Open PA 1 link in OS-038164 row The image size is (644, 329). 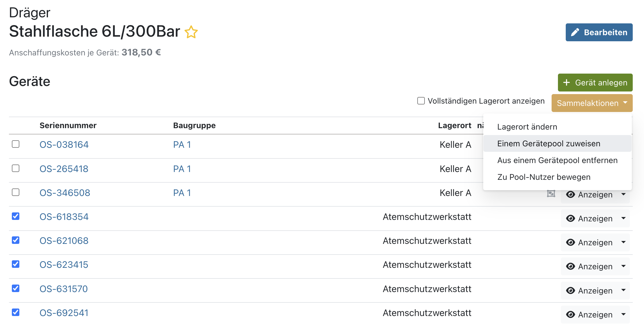pyautogui.click(x=182, y=145)
